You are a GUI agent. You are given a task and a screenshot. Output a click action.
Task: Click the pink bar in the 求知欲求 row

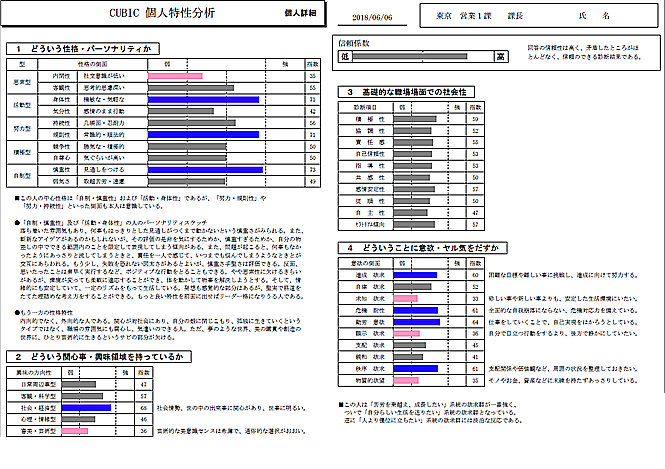[x=405, y=299]
